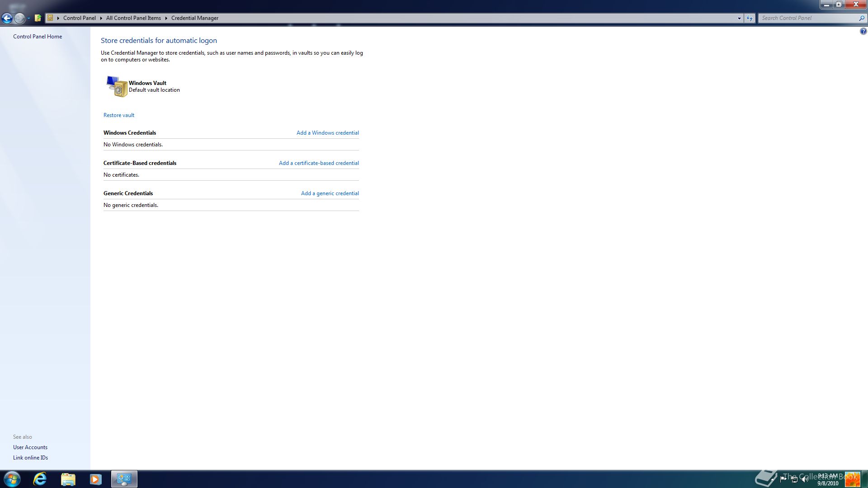The height and width of the screenshot is (488, 868).
Task: Click the address bar refresh icon
Action: click(x=750, y=18)
